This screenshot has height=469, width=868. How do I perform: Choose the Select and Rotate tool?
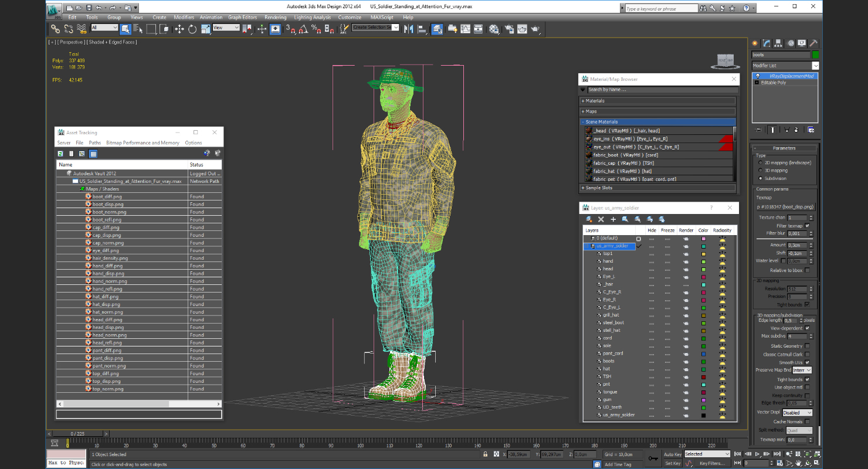[x=192, y=29]
